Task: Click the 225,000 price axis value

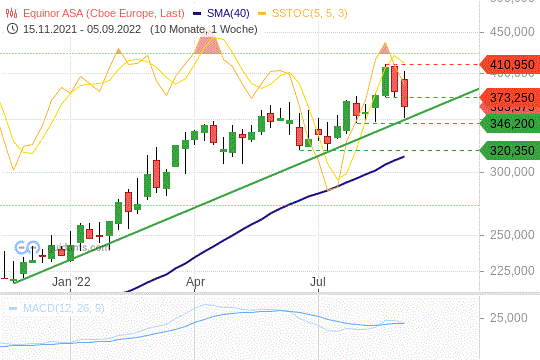Action: [512, 271]
